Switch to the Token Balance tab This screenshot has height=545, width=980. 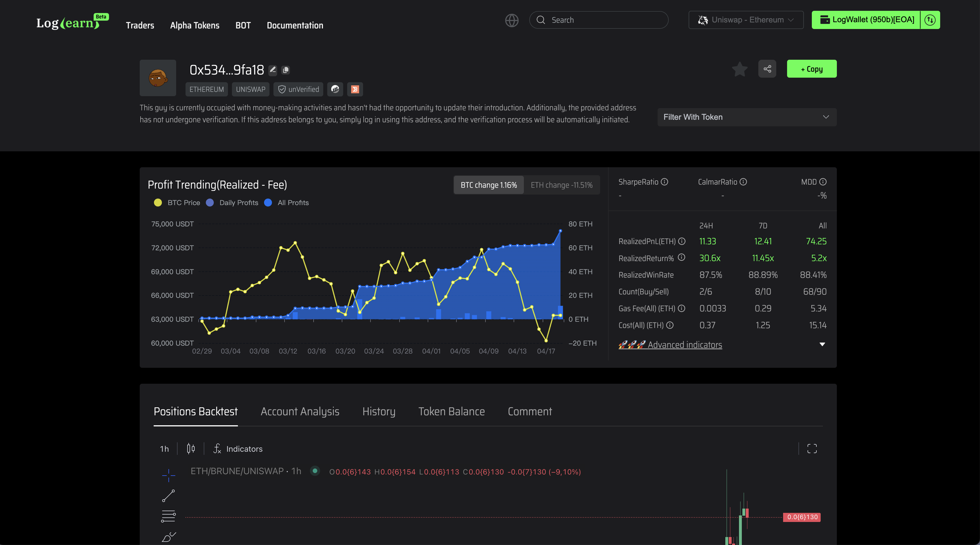click(452, 412)
